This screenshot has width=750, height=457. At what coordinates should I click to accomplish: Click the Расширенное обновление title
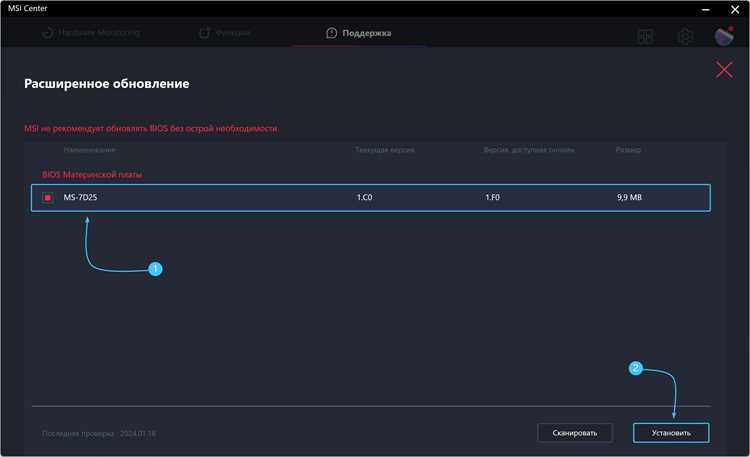[x=107, y=84]
